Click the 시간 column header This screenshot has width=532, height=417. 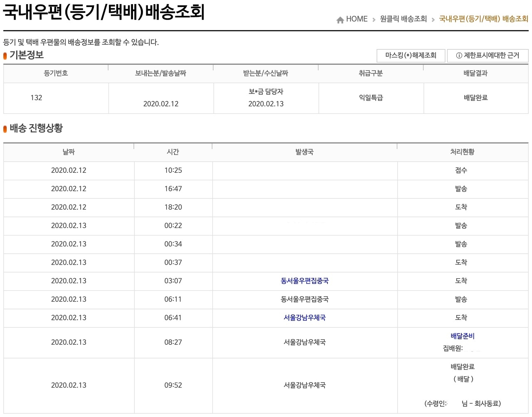(x=173, y=152)
